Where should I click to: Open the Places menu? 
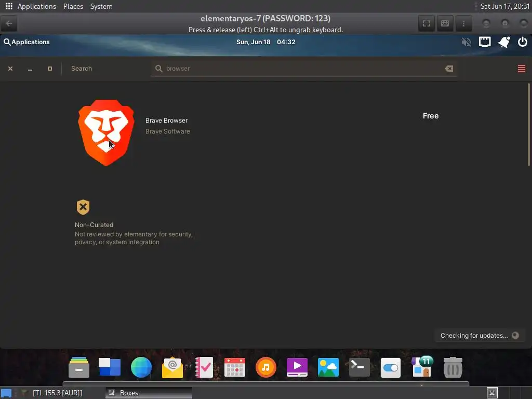click(73, 6)
